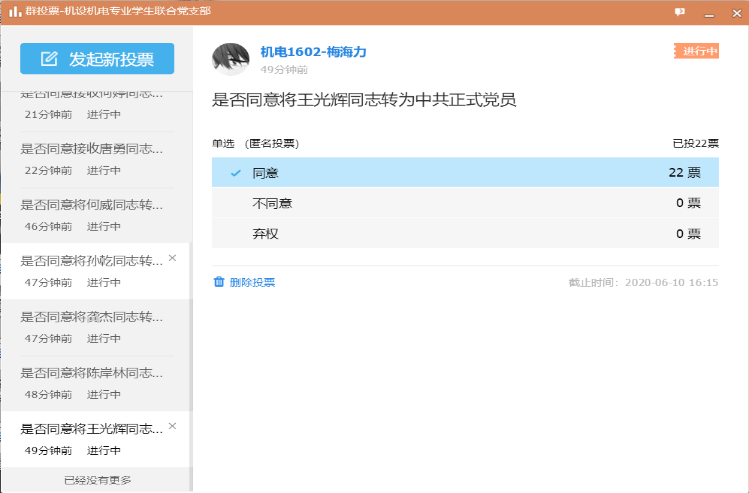Screen dimensions: 749x493
Task: Open the 龚杰 vote in the list
Action: point(92,326)
